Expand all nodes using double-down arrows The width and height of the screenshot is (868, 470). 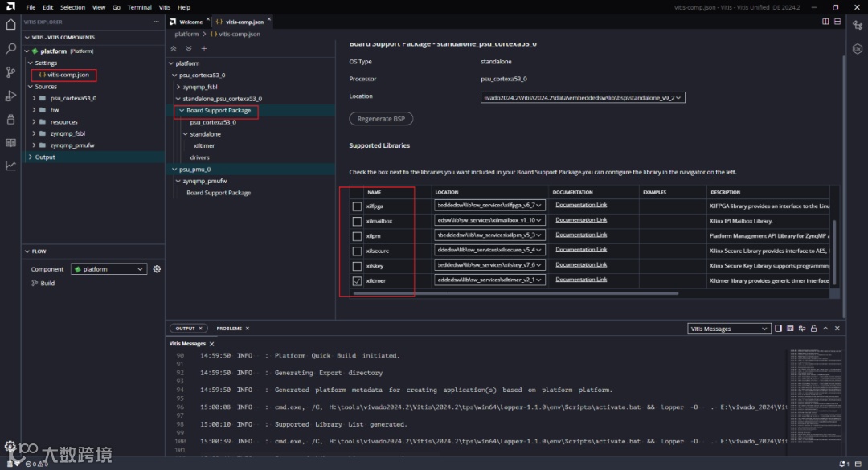pos(189,49)
